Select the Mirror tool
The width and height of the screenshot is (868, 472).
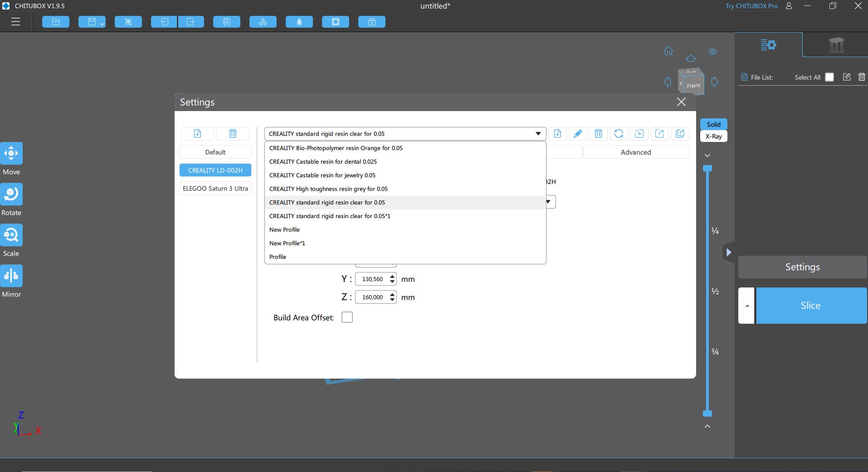pos(11,276)
